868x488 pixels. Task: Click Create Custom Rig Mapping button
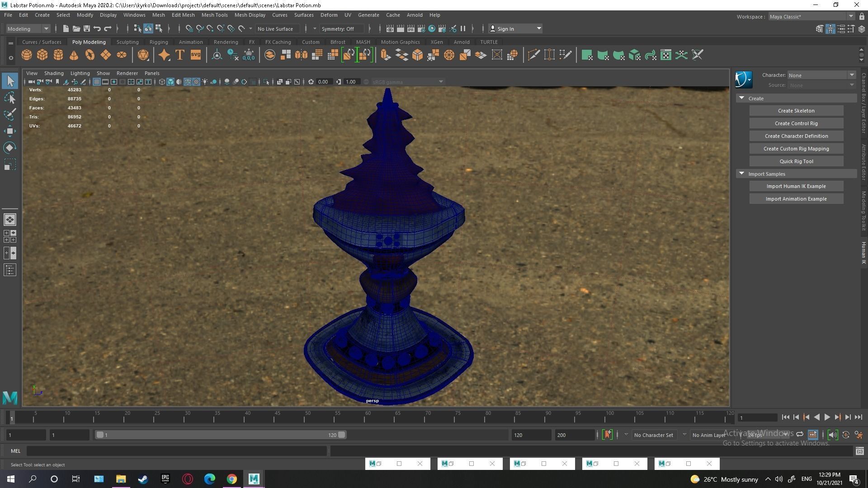tap(796, 149)
